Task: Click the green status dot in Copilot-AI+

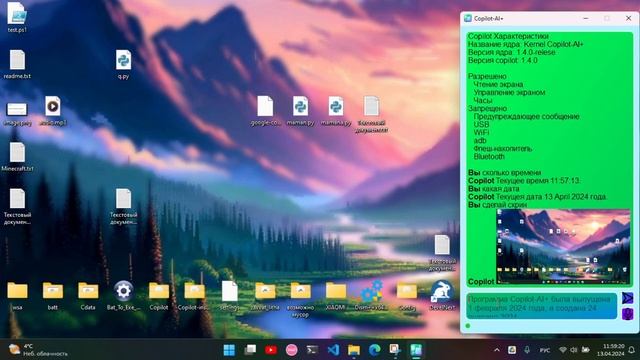Action: (468, 326)
